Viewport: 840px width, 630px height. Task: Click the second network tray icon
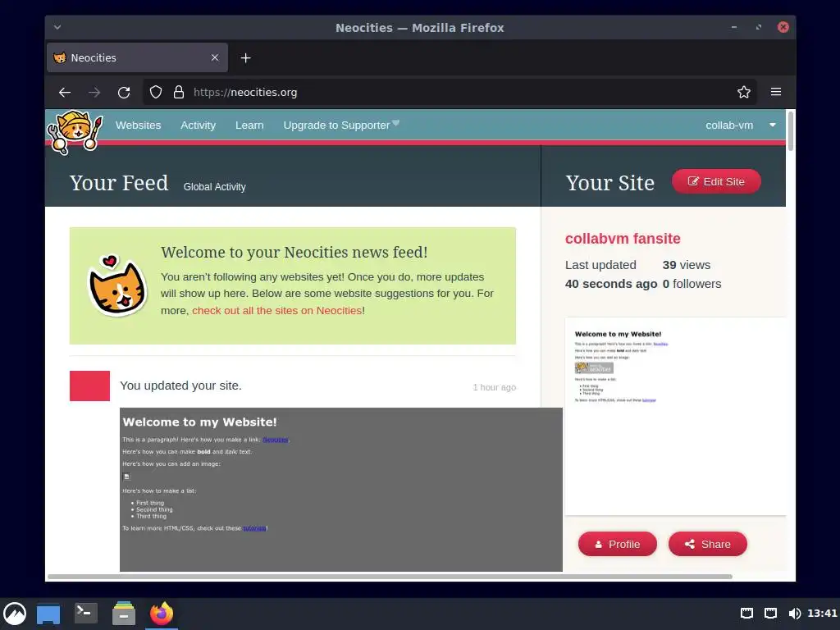(770, 613)
